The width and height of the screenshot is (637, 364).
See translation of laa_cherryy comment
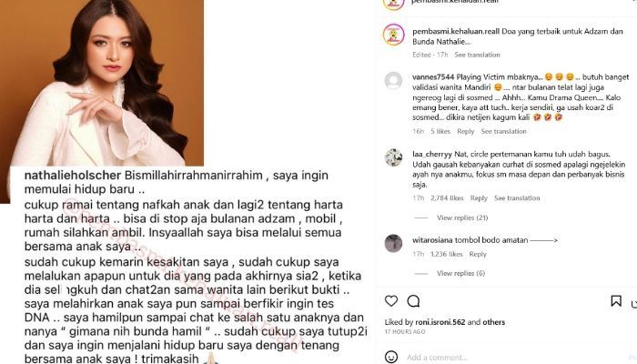pos(517,198)
